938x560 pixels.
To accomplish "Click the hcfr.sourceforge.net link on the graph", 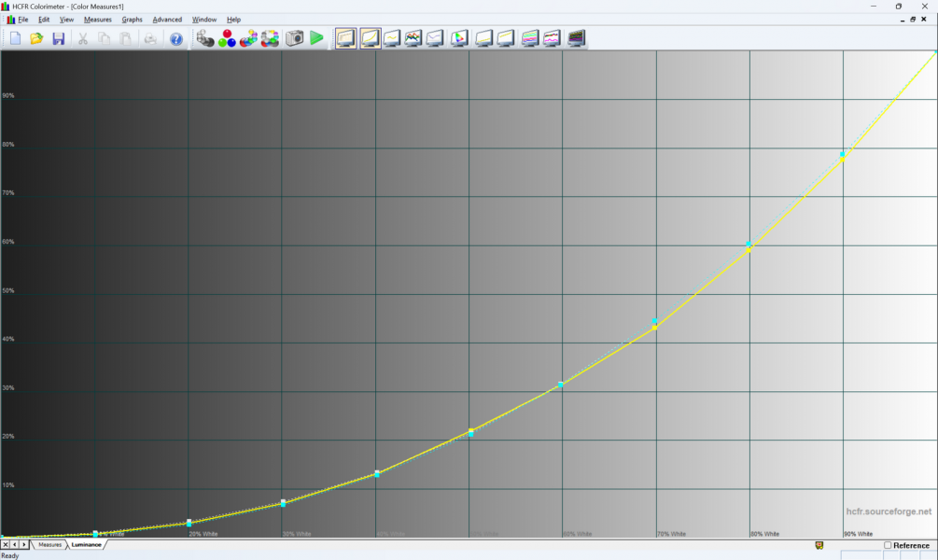I will pos(889,511).
